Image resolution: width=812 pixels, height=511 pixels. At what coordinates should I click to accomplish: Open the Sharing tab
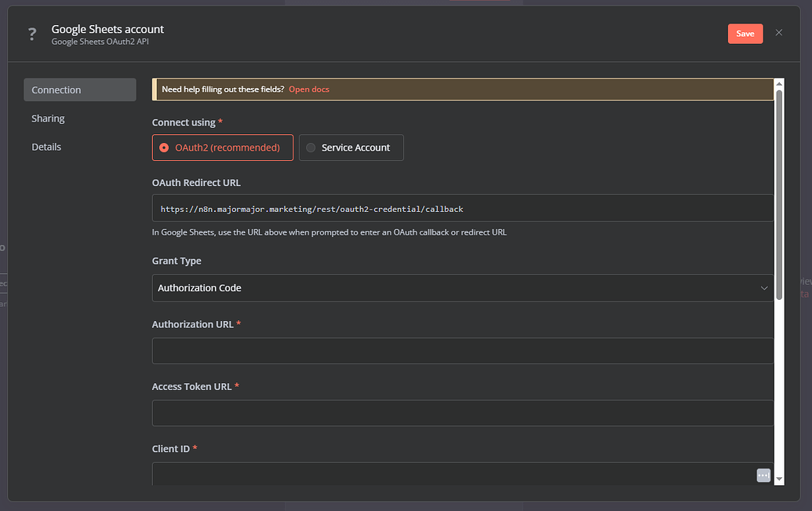tap(49, 119)
